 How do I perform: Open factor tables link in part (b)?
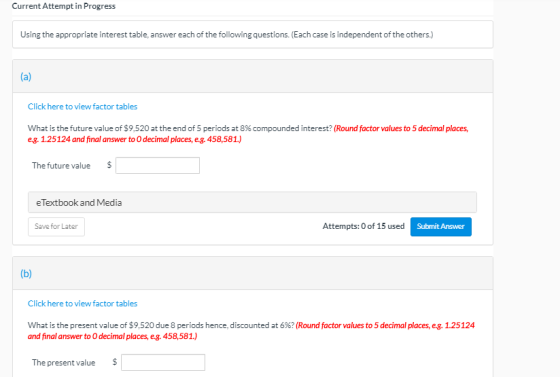pos(82,303)
